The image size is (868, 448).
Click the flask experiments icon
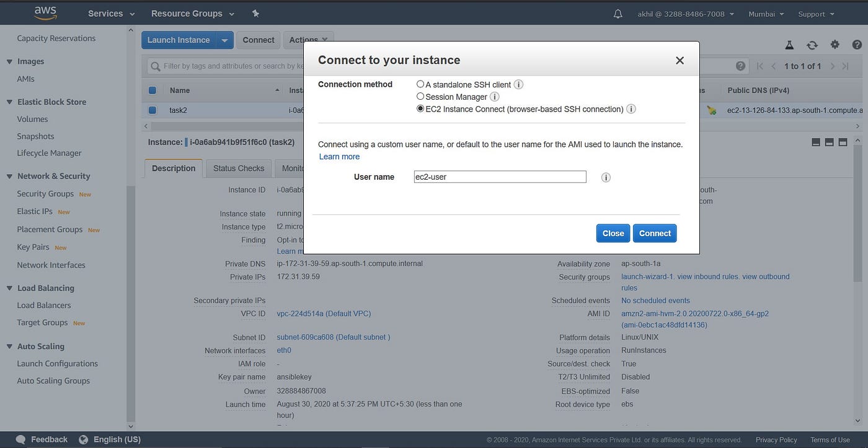point(789,45)
